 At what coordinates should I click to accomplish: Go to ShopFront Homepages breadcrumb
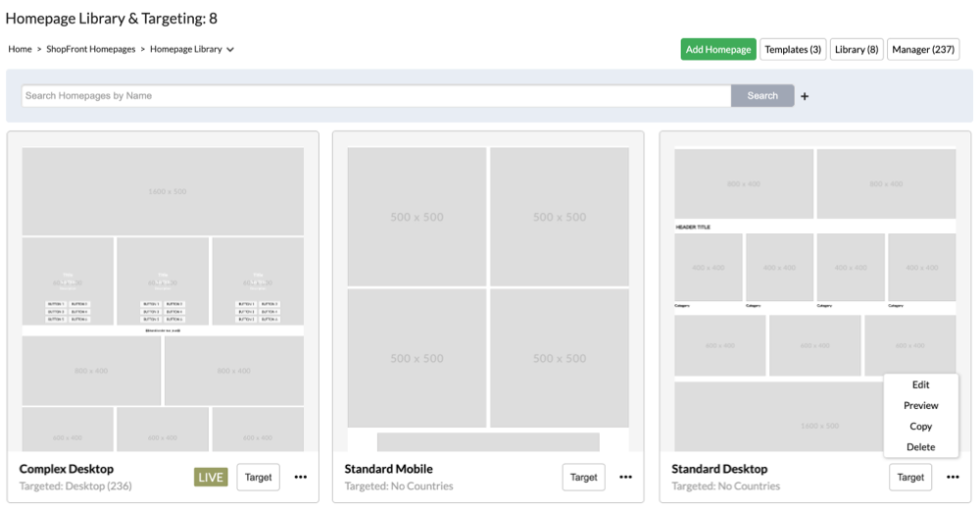pyautogui.click(x=90, y=49)
